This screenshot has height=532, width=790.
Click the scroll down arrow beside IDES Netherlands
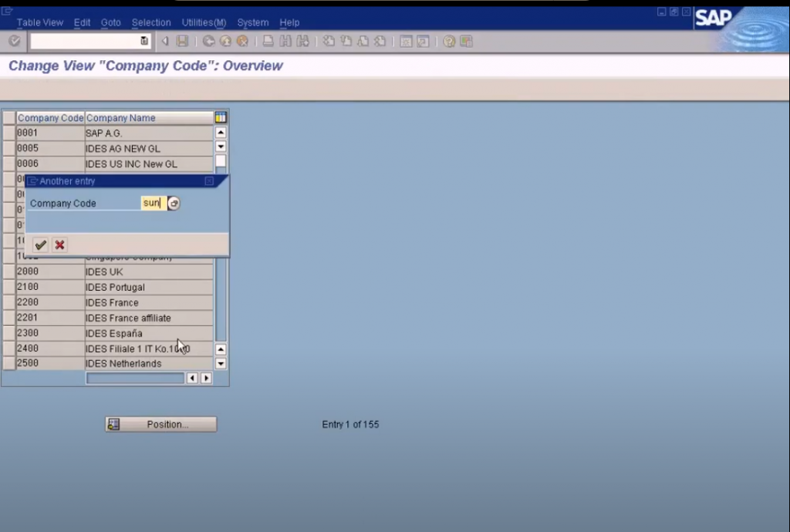[221, 363]
